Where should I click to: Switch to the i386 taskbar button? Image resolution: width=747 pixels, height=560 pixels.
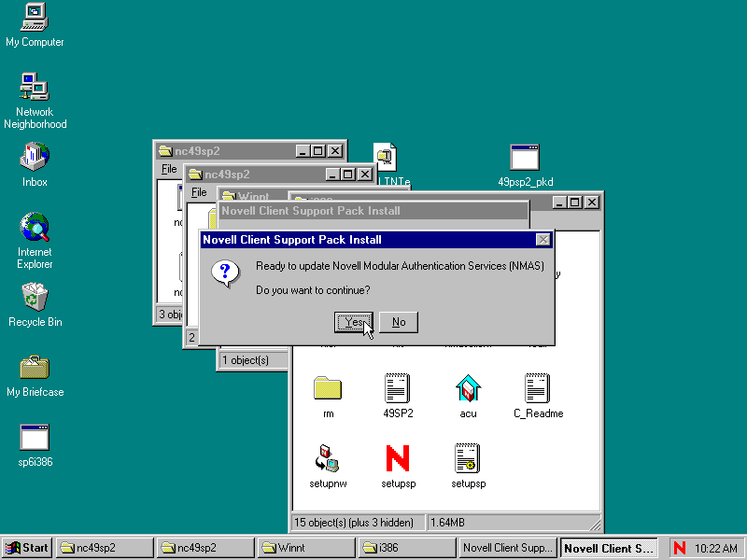click(406, 548)
